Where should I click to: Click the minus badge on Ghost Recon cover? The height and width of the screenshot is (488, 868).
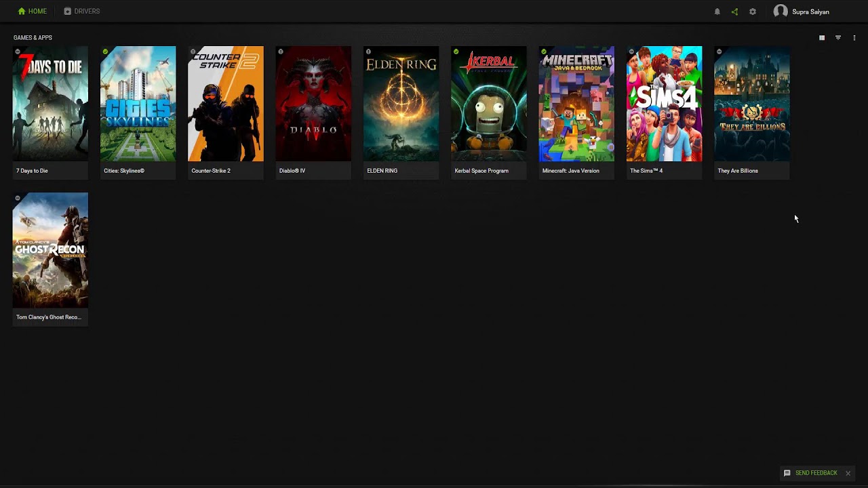coord(18,198)
